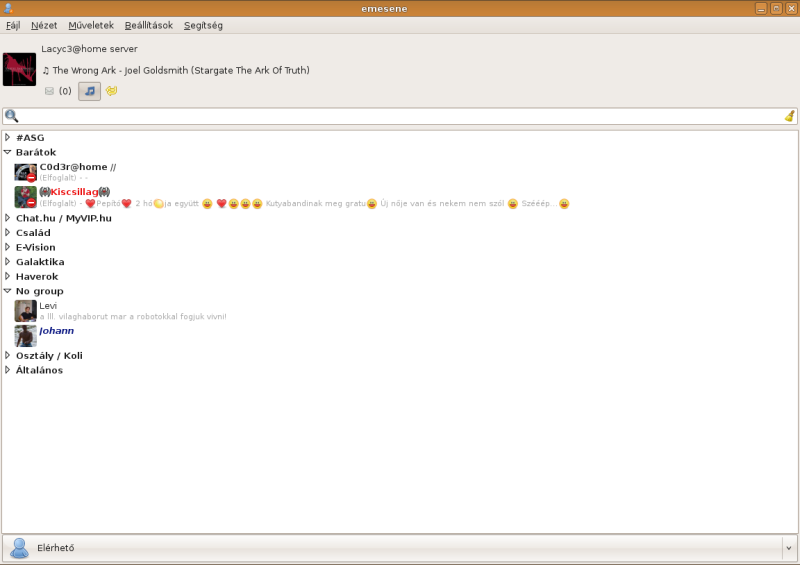Image resolution: width=800 pixels, height=565 pixels.
Task: Click the status person icon next to Elérhető
Action: point(19,548)
